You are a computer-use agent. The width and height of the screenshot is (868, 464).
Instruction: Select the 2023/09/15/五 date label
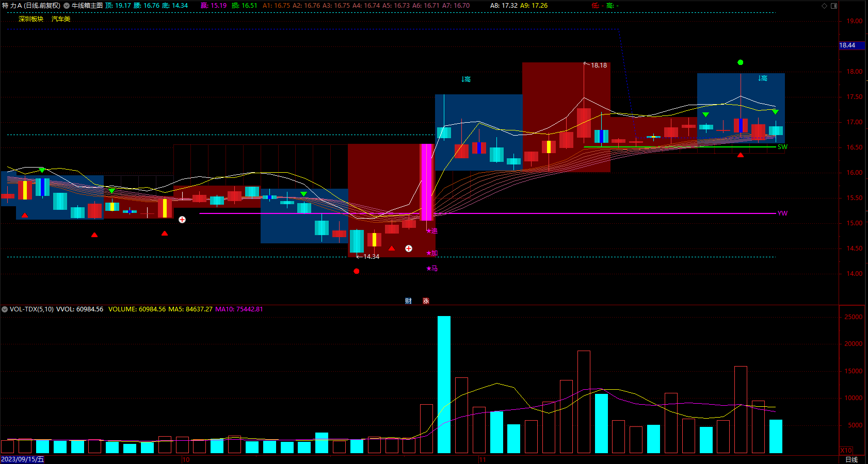23,459
